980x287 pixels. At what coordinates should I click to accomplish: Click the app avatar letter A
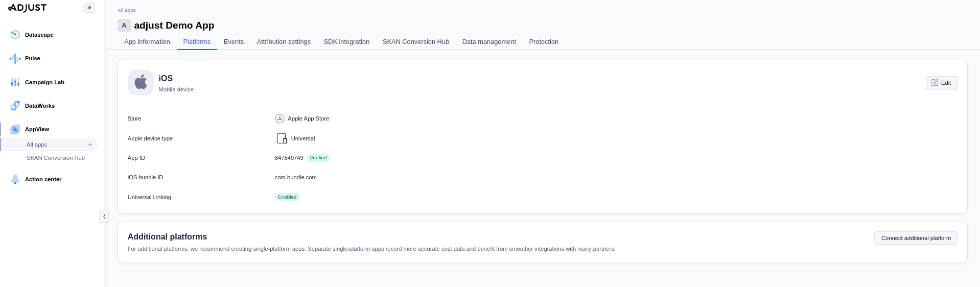click(124, 26)
